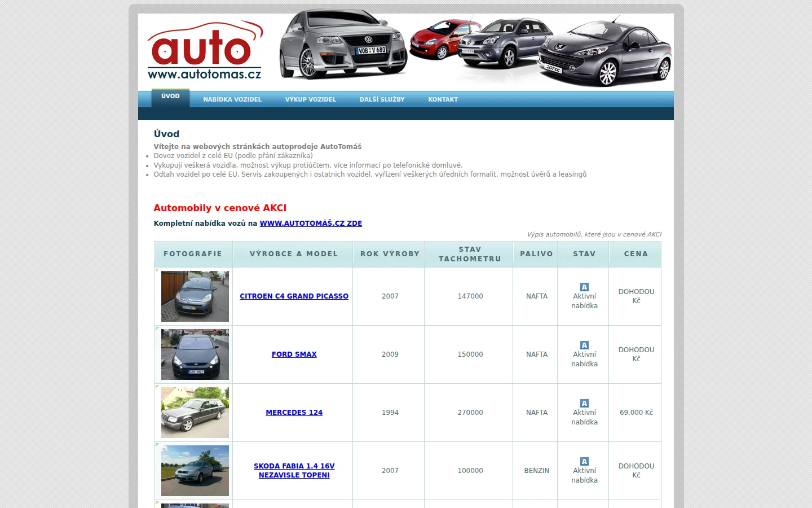812x508 pixels.
Task: Click the Auto Tomas logo
Action: click(205, 51)
